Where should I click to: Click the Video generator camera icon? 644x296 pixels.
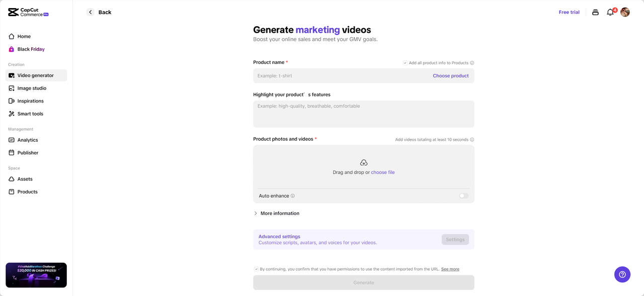click(12, 75)
